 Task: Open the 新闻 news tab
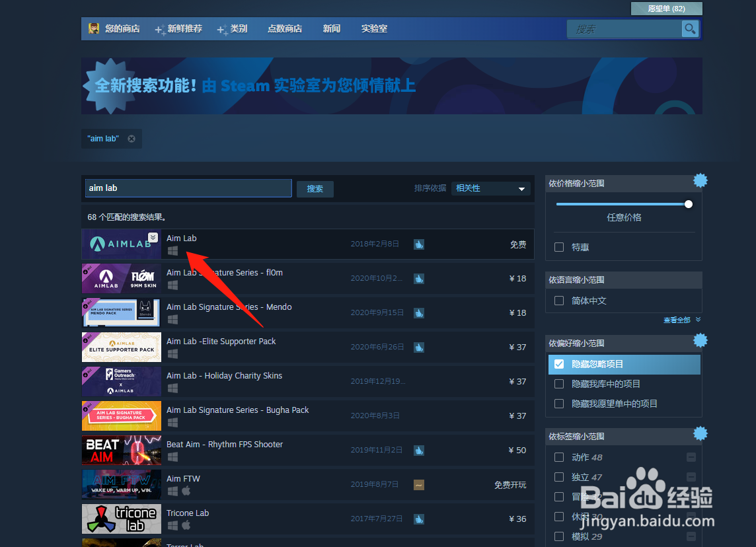pyautogui.click(x=332, y=29)
